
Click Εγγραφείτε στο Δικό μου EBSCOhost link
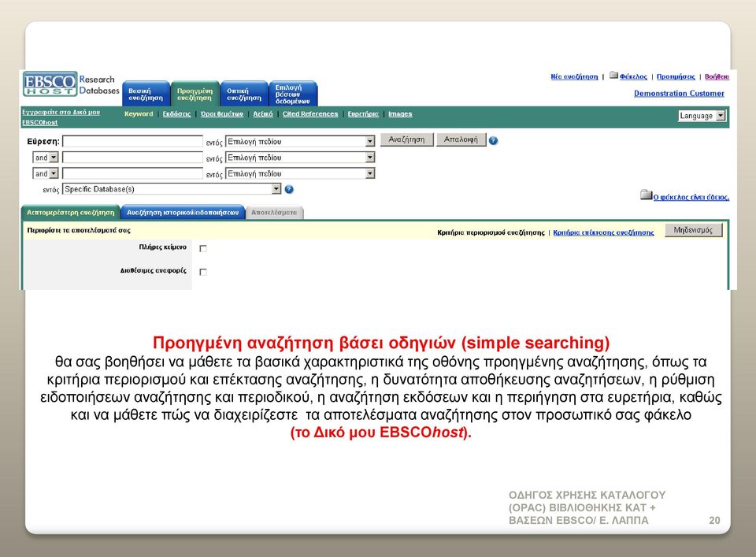(61, 117)
